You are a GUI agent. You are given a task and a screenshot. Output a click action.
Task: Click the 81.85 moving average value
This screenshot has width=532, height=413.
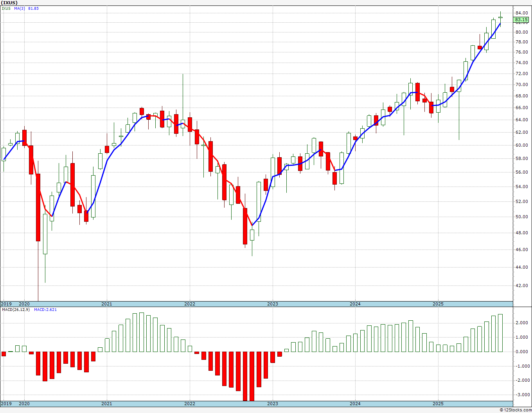click(33, 8)
